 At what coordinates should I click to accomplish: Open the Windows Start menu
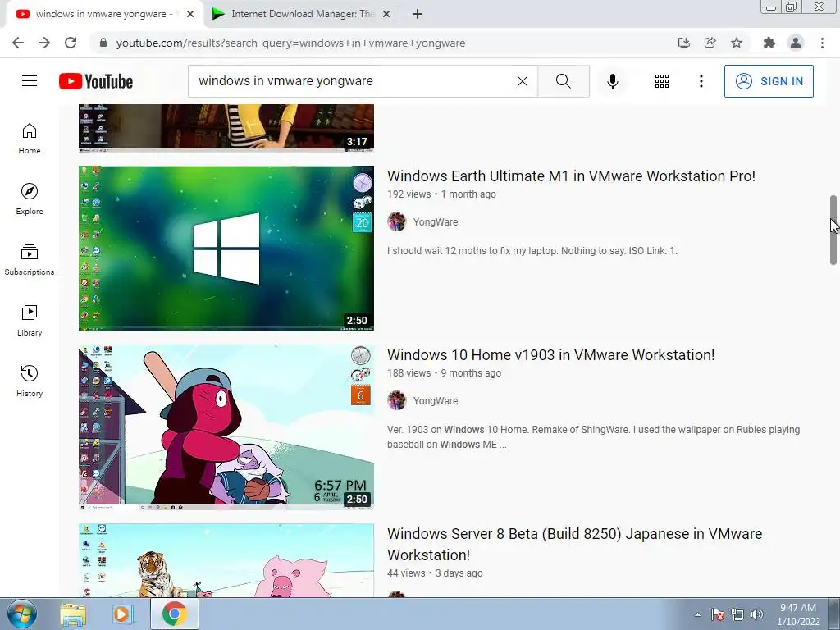22,614
